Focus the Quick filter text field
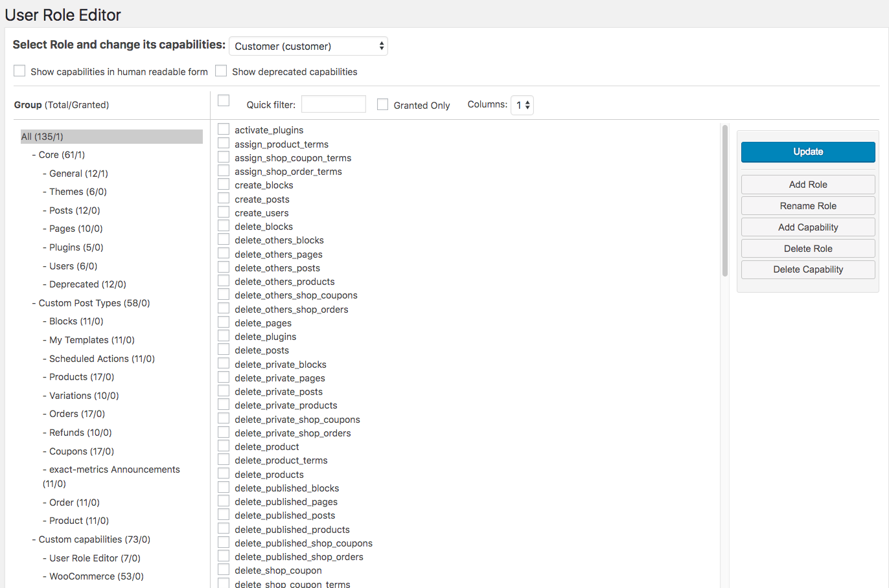889x588 pixels. [x=334, y=104]
